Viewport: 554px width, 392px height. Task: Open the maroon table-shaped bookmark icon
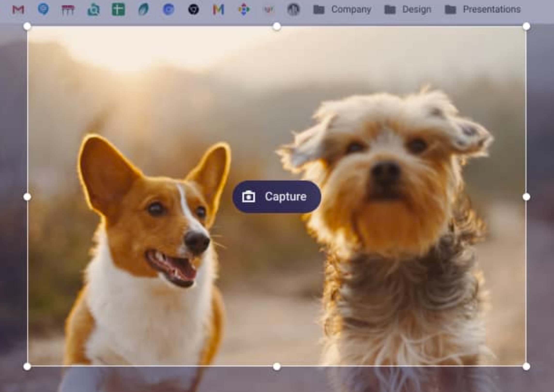pyautogui.click(x=68, y=10)
